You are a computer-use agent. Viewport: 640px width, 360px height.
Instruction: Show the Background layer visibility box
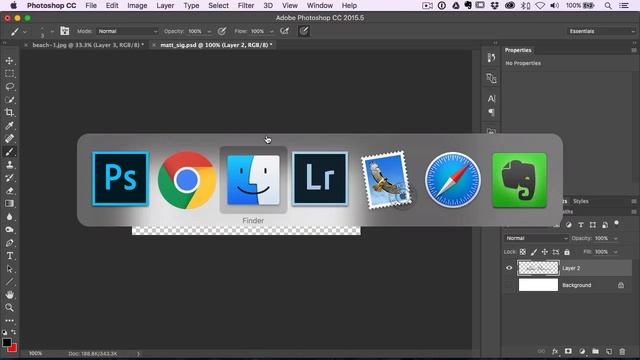(509, 285)
